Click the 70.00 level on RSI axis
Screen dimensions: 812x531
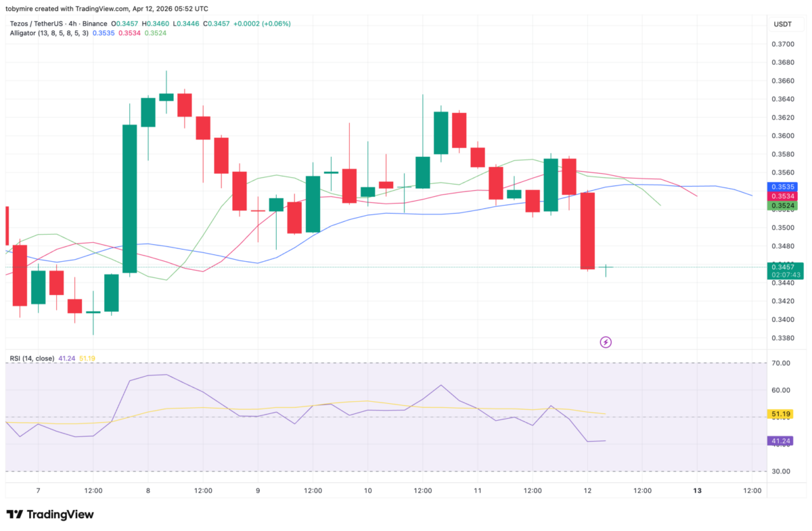(782, 363)
